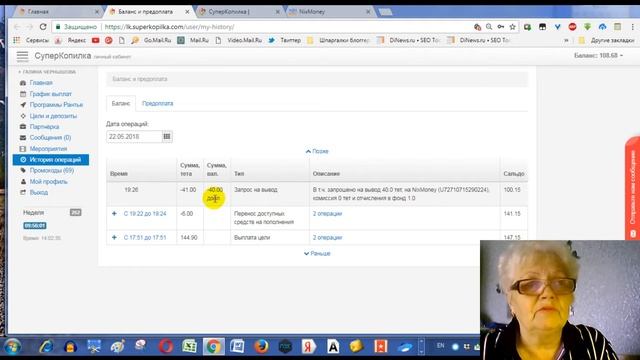640x360 pixels.
Task: Click the Chrome icon on the taskbar
Action: tap(213, 347)
